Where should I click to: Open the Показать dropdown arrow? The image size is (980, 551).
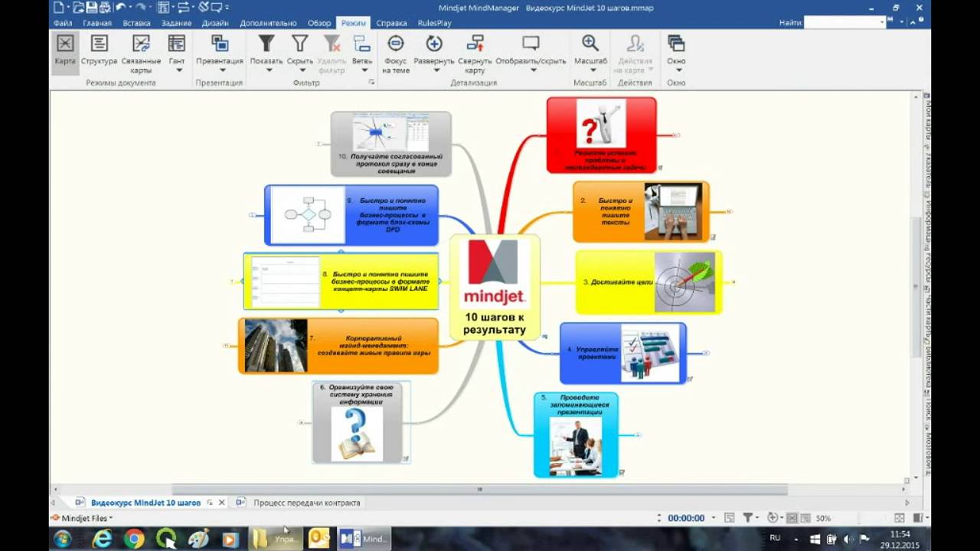click(269, 70)
